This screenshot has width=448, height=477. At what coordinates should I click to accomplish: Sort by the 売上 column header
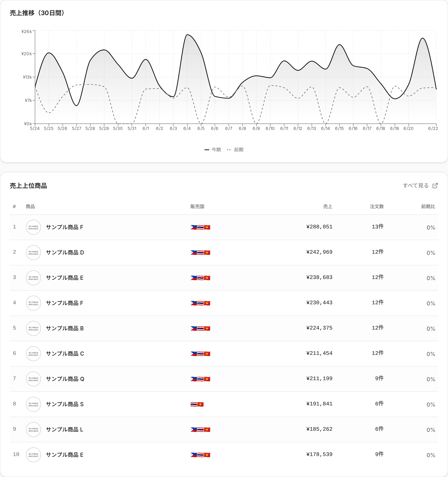[328, 207]
